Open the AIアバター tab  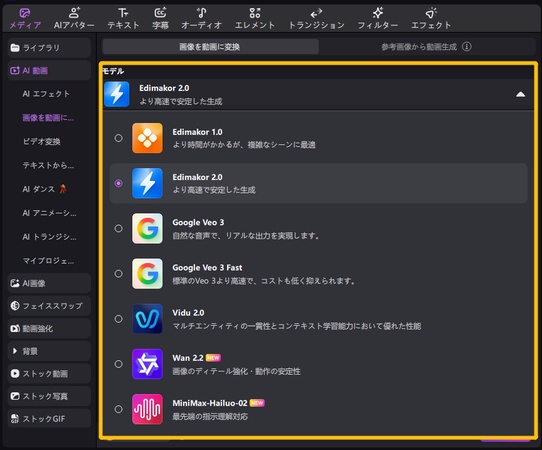[74, 19]
